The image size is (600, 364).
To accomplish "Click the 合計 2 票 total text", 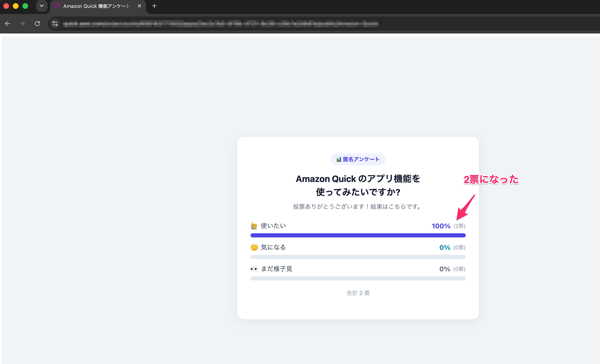I will click(x=358, y=293).
